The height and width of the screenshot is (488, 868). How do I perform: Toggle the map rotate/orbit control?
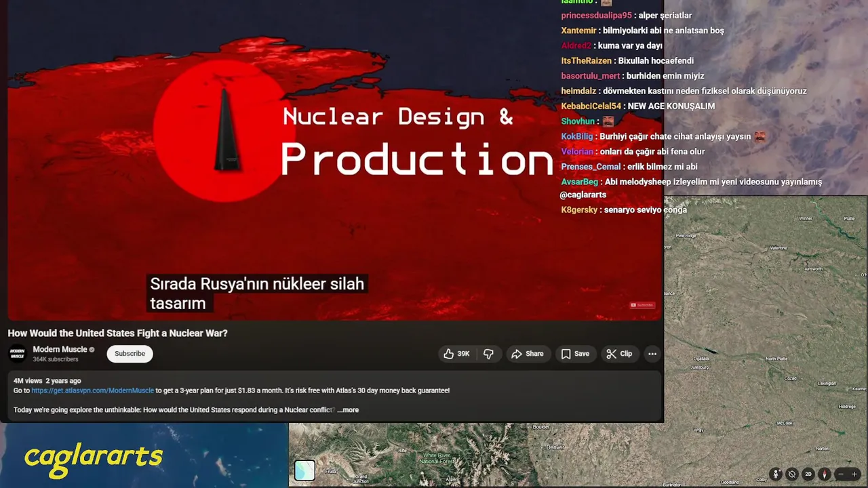(x=792, y=474)
